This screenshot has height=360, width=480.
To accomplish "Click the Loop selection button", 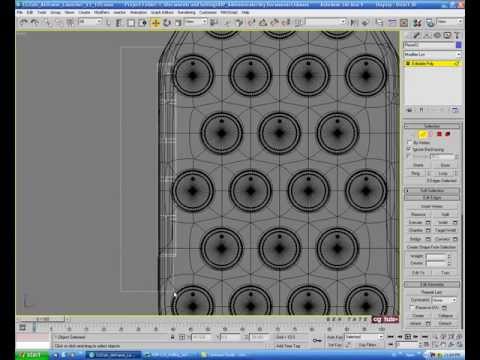I will point(443,173).
